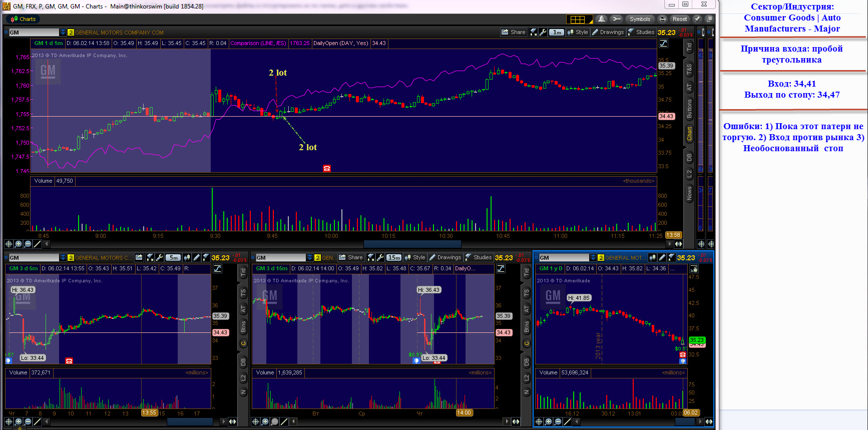
Task: Click the Reset button
Action: click(679, 19)
